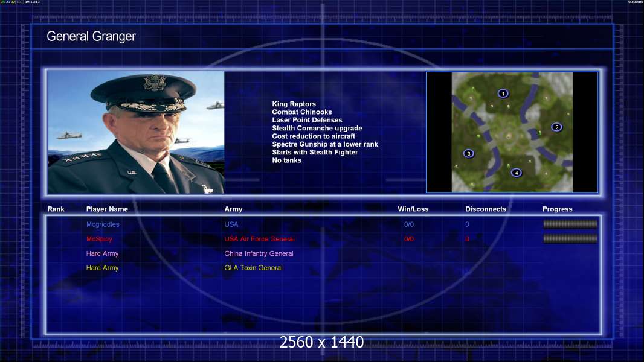Click China Infantry General entry
The height and width of the screenshot is (362, 644).
click(x=259, y=253)
